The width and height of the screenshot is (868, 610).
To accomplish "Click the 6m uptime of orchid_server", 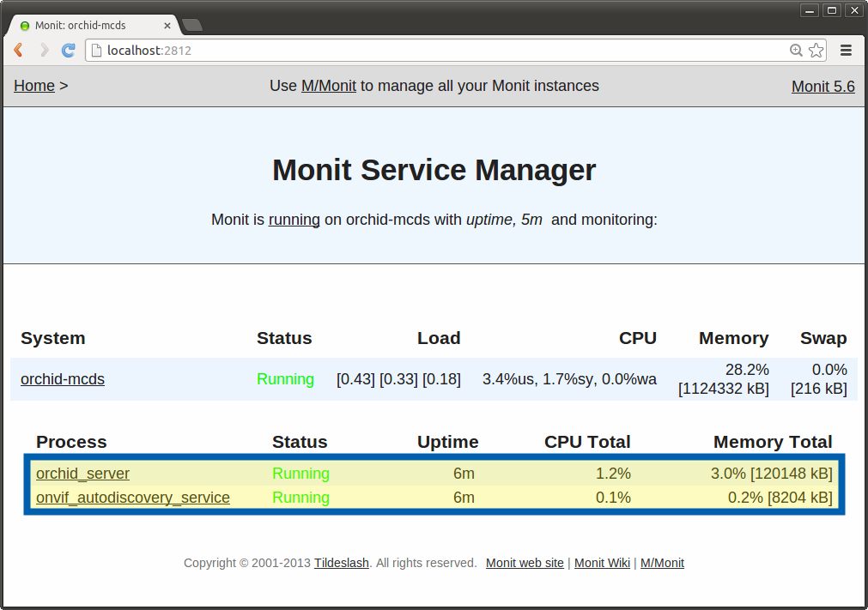I will (464, 474).
